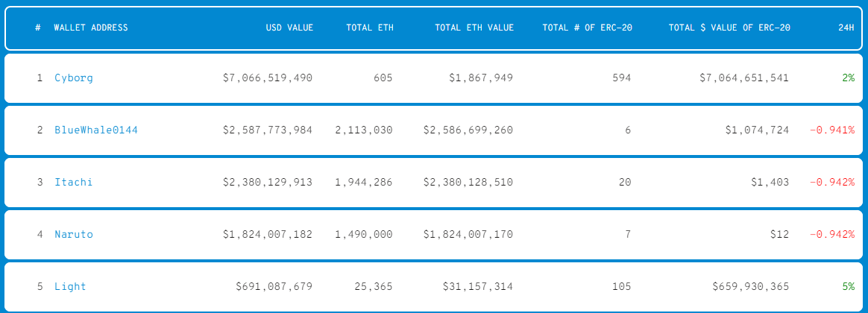Click Itachi's -0.942% 24H change
Screen dimensions: 868x313
tap(832, 183)
